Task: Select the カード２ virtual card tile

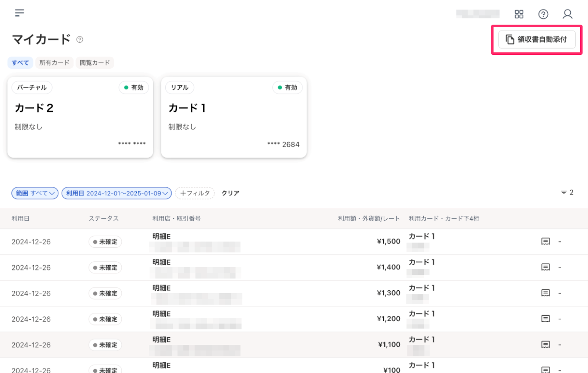Action: click(79, 117)
